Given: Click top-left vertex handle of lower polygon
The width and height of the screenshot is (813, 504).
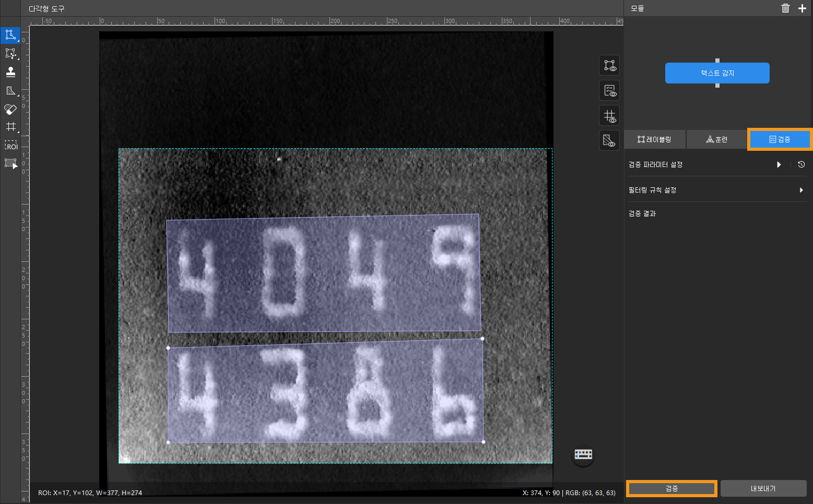Looking at the screenshot, I should click(168, 348).
